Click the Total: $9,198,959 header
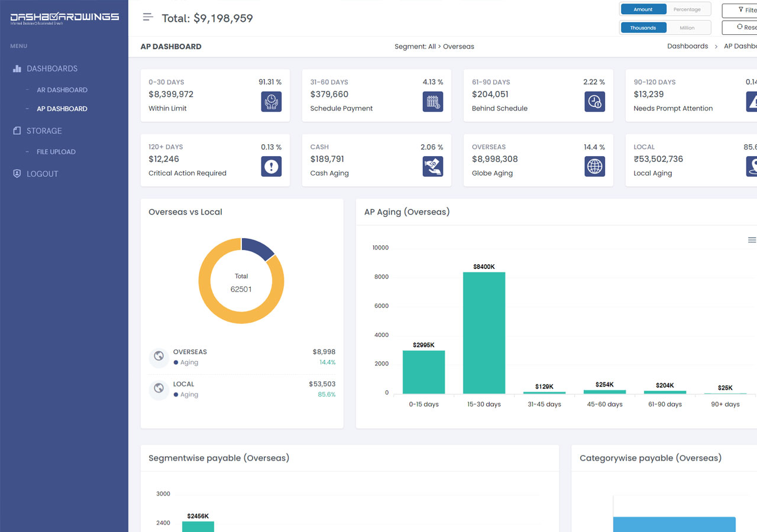The image size is (757, 532). 208,18
